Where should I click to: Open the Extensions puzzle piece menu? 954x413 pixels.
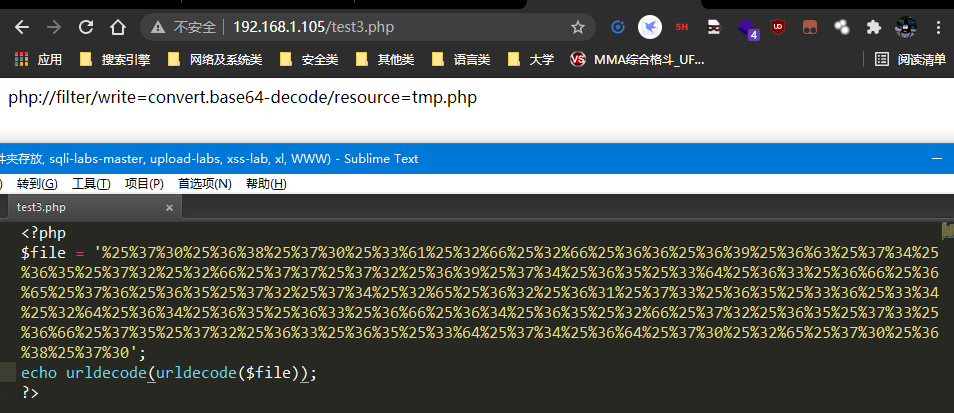point(874,27)
